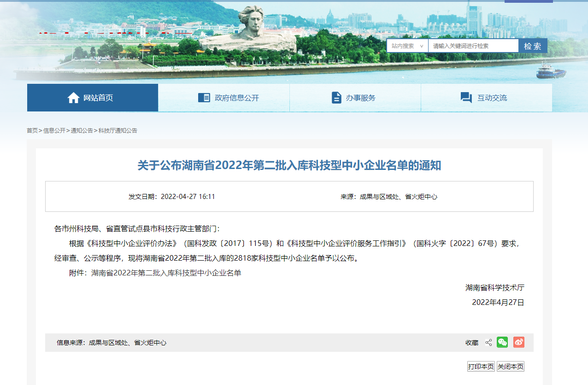Open 科技厅通知公告 breadcrumb link

118,131
